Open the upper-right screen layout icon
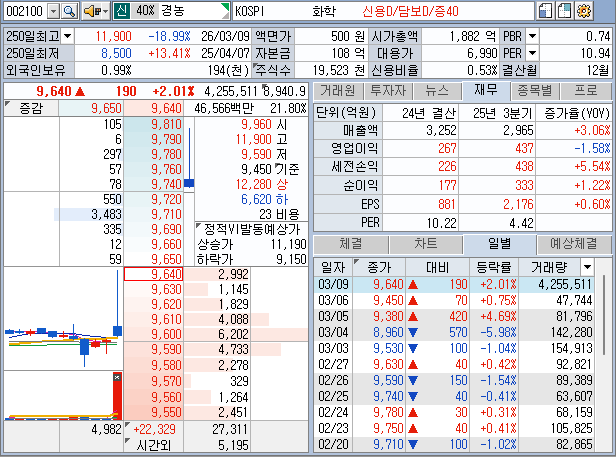This screenshot has width=616, height=457. [564, 11]
